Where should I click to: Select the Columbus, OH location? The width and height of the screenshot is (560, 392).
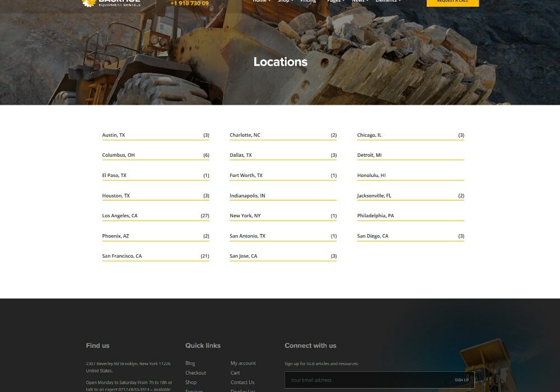pos(118,155)
